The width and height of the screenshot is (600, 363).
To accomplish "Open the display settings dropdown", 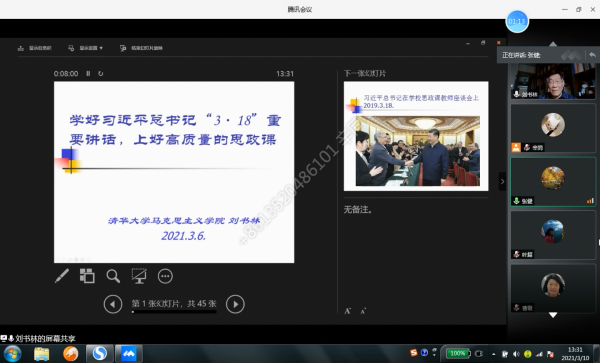I will pos(86,48).
